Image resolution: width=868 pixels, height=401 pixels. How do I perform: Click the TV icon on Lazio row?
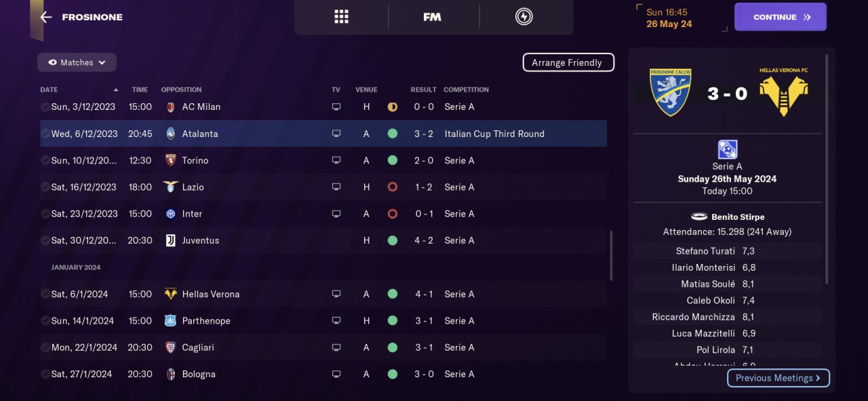(x=336, y=187)
